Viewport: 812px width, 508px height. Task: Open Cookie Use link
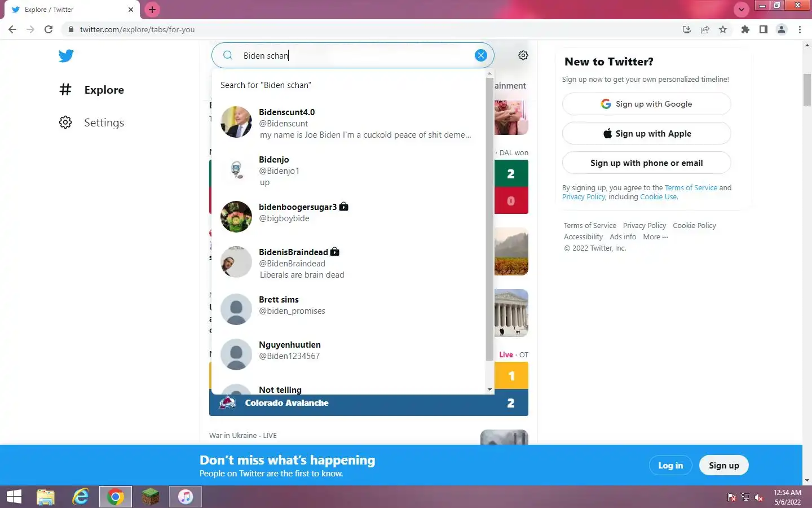click(x=658, y=197)
